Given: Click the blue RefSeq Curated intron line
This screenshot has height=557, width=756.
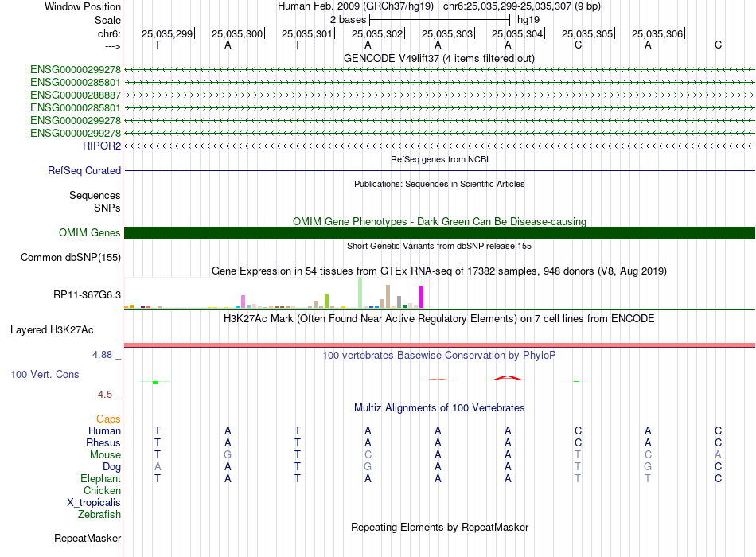Looking at the screenshot, I should tap(439, 171).
